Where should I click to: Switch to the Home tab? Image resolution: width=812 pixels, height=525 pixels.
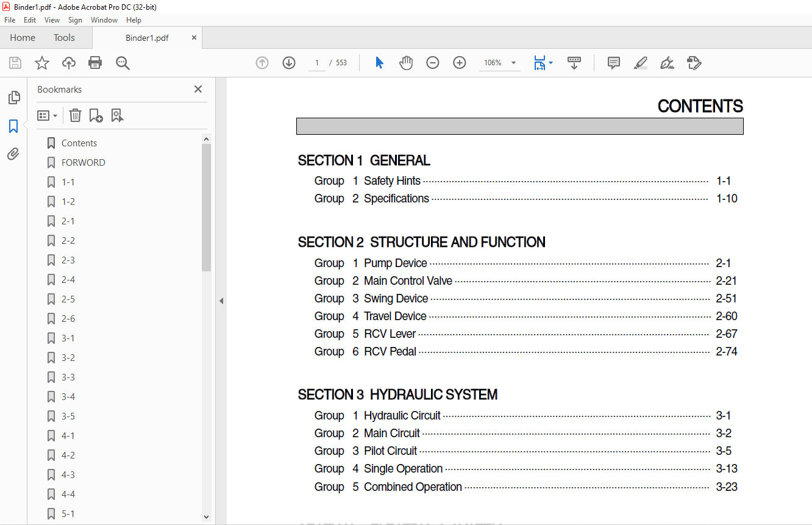point(23,38)
